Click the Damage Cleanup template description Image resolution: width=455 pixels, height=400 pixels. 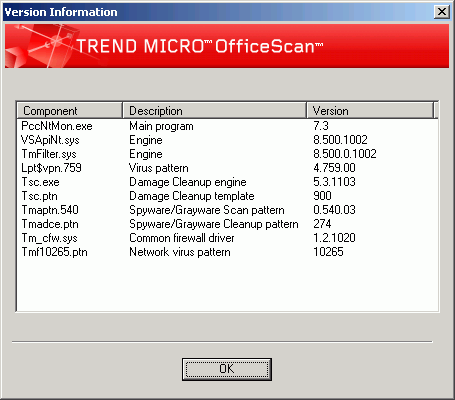pos(192,196)
